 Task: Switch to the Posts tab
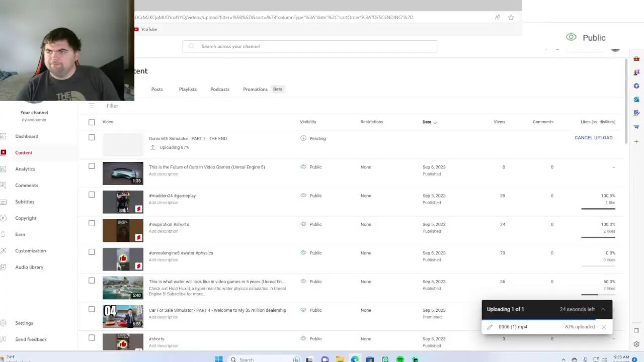click(x=157, y=89)
